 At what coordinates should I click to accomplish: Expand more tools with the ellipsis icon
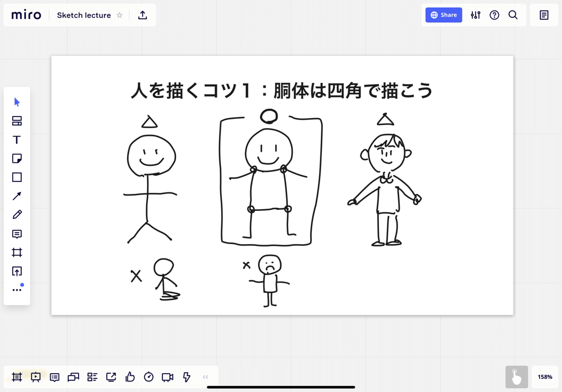click(x=17, y=288)
